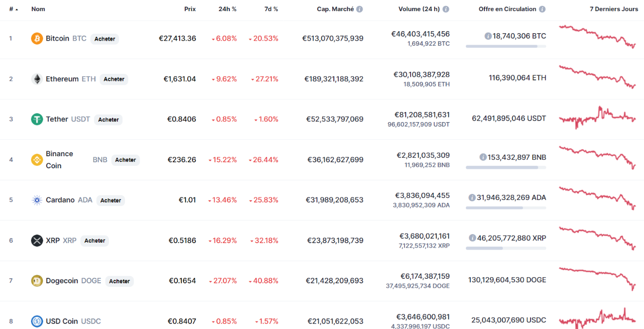The width and height of the screenshot is (644, 329).
Task: Click the blue USD Coin logo icon
Action: pyautogui.click(x=37, y=321)
